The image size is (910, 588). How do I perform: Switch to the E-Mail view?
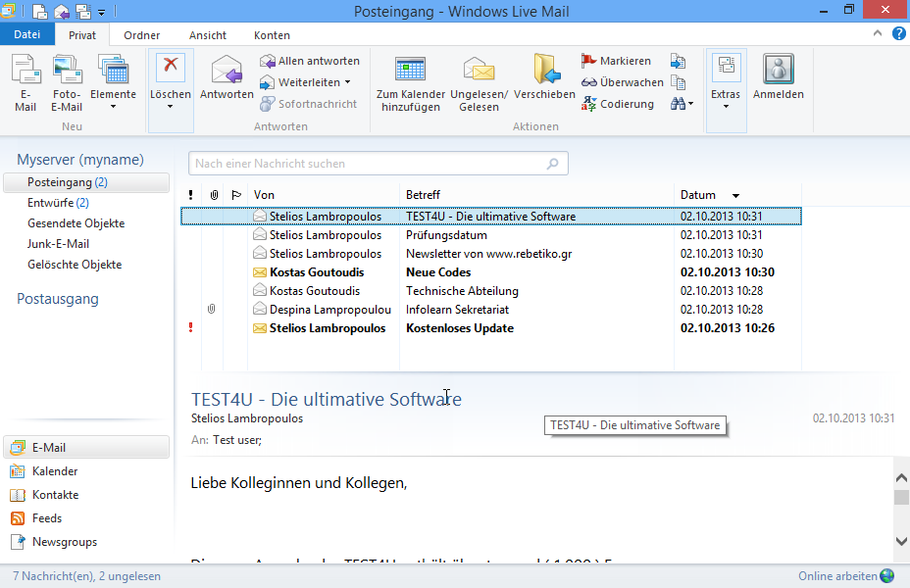coord(86,448)
